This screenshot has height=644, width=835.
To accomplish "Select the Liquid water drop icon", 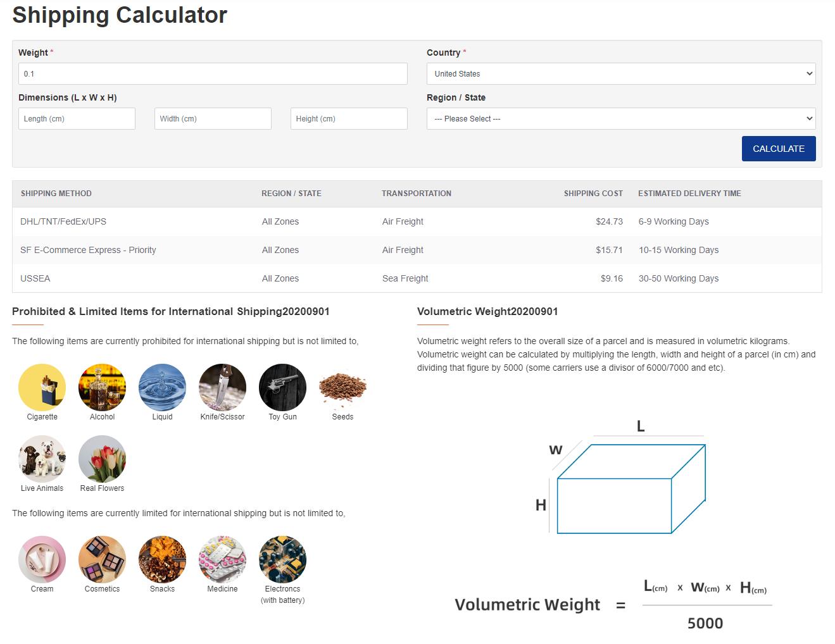I will coord(162,387).
